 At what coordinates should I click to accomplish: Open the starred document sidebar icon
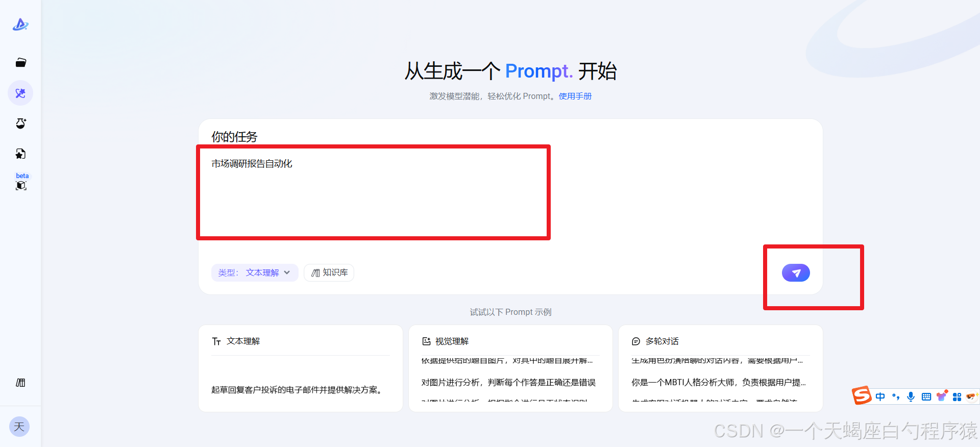pyautogui.click(x=20, y=154)
